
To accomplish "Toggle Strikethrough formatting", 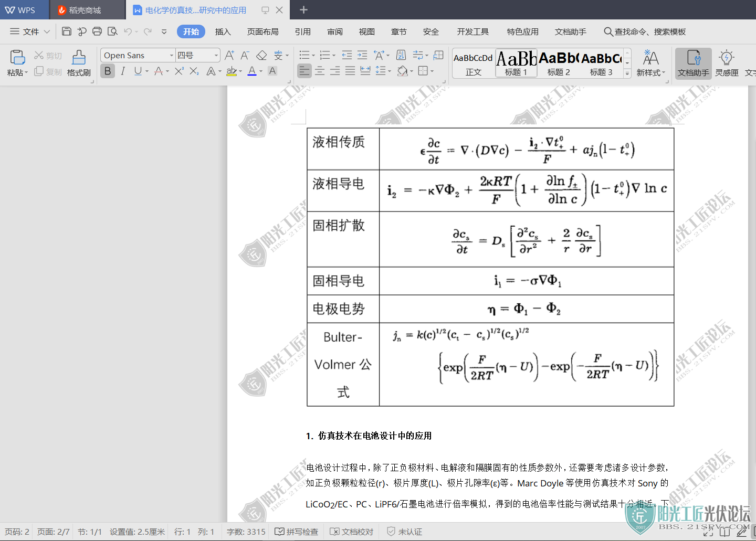I will tap(159, 71).
